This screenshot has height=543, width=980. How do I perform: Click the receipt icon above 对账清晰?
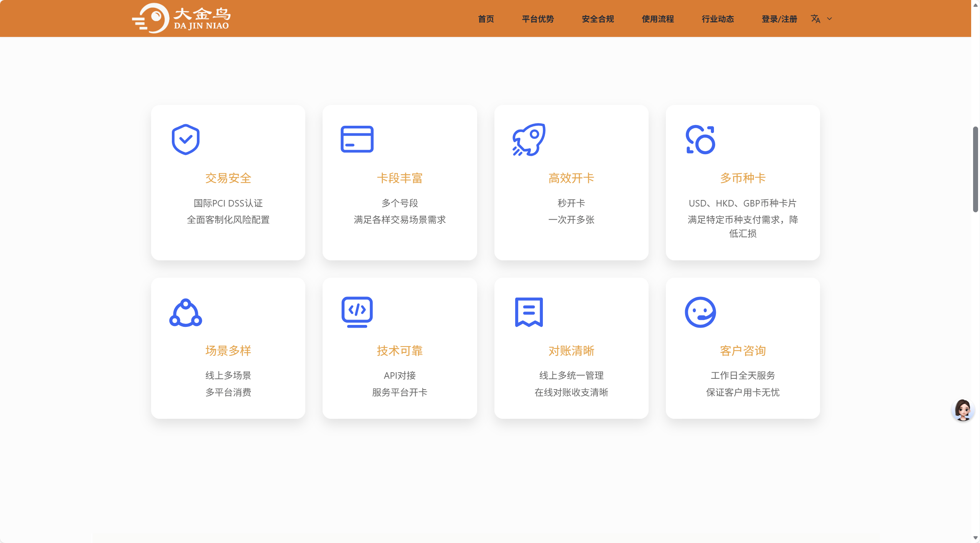tap(529, 312)
